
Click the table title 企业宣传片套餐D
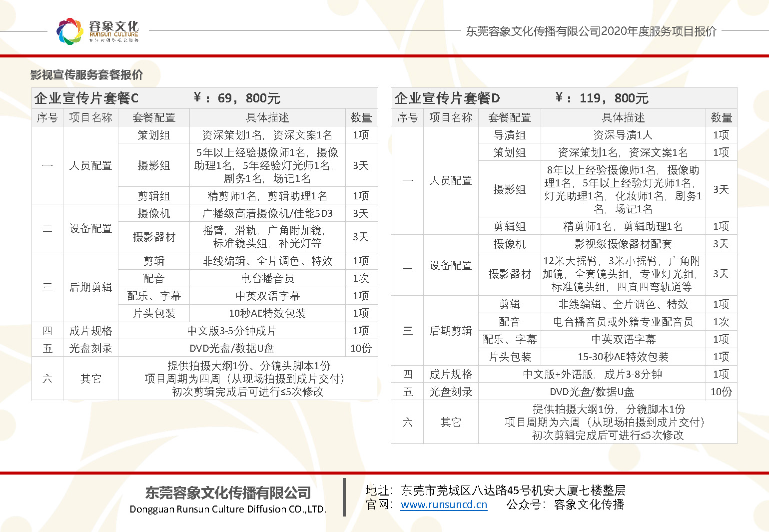pos(447,98)
